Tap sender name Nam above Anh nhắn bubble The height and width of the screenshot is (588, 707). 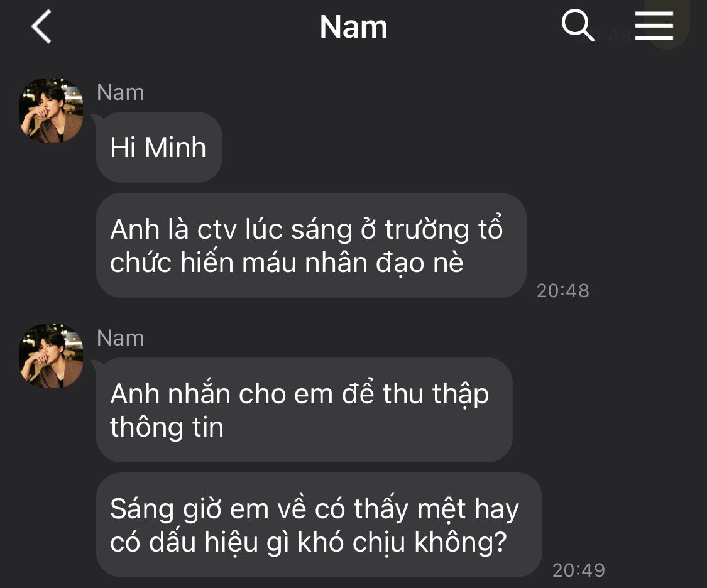tap(121, 338)
